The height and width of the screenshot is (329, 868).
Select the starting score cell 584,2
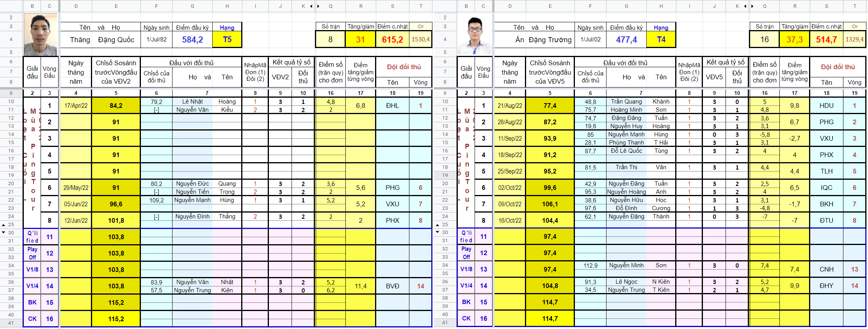(192, 40)
